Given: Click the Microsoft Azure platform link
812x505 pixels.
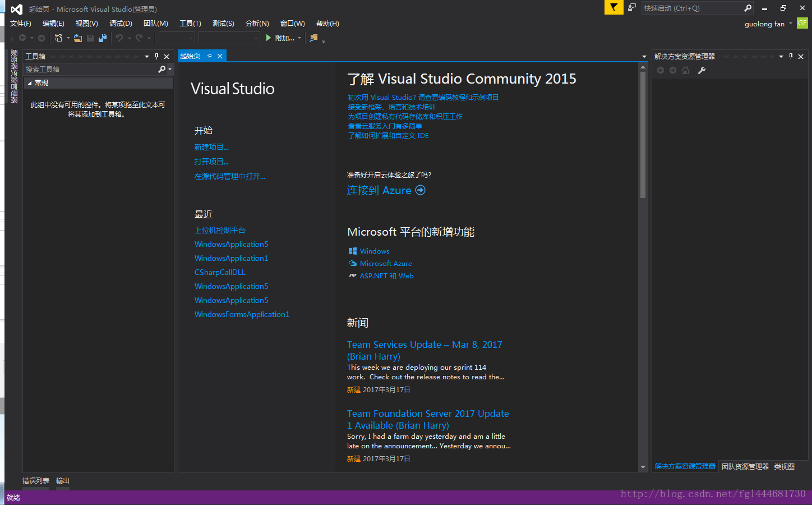Looking at the screenshot, I should (x=386, y=263).
